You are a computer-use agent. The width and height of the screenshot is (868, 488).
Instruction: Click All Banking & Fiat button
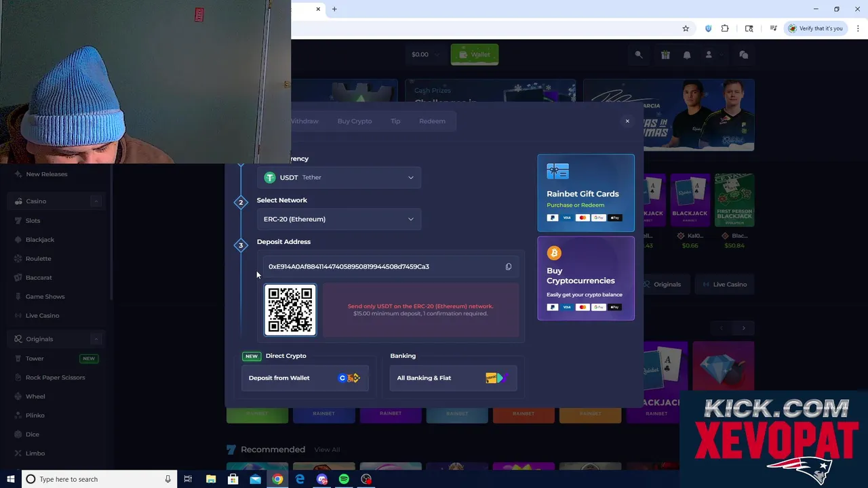click(453, 378)
